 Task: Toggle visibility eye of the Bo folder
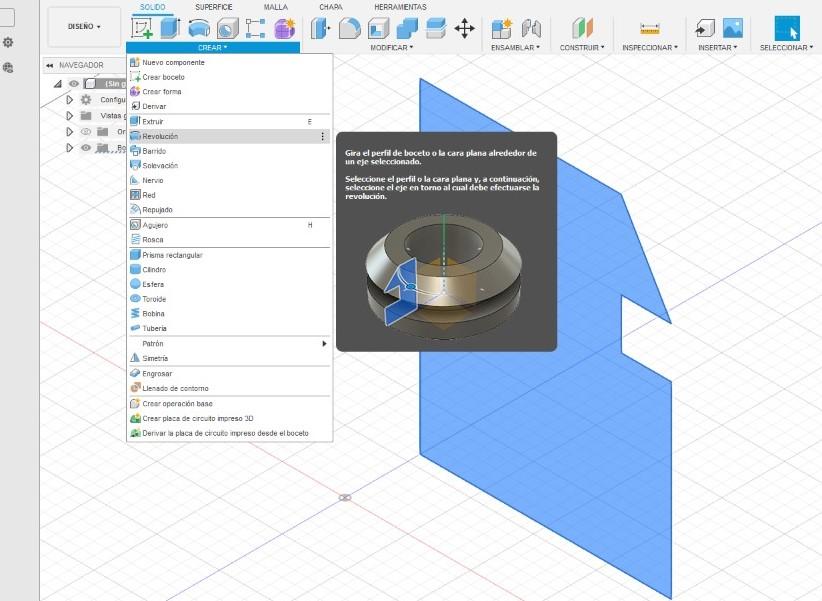[x=86, y=148]
